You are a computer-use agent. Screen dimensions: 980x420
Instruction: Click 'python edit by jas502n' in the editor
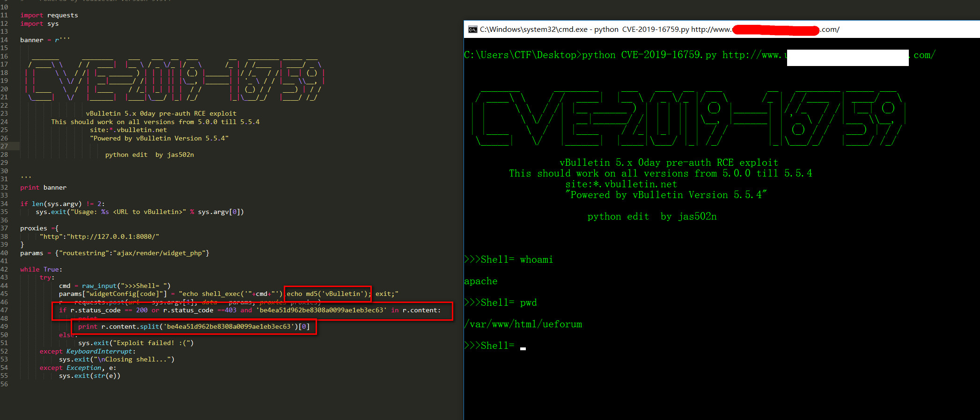[149, 155]
